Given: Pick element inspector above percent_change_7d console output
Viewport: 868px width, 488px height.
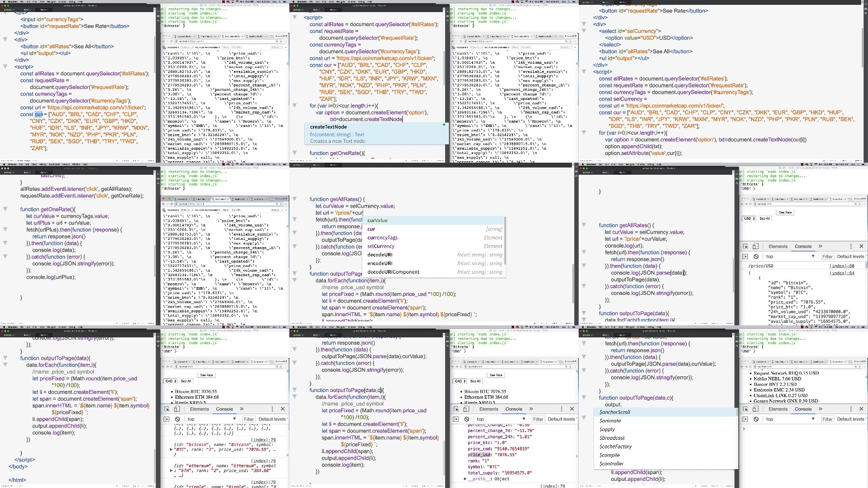Looking at the screenshot, I should [456, 409].
